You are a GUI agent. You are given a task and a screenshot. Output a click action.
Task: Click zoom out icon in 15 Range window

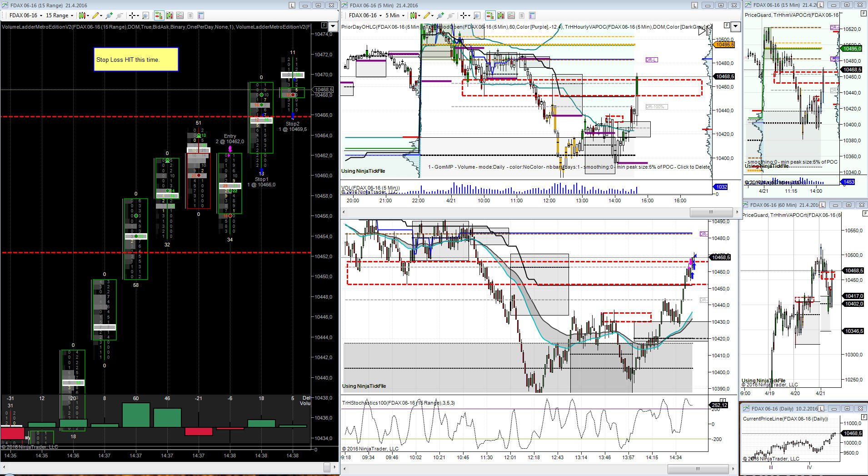click(x=120, y=15)
